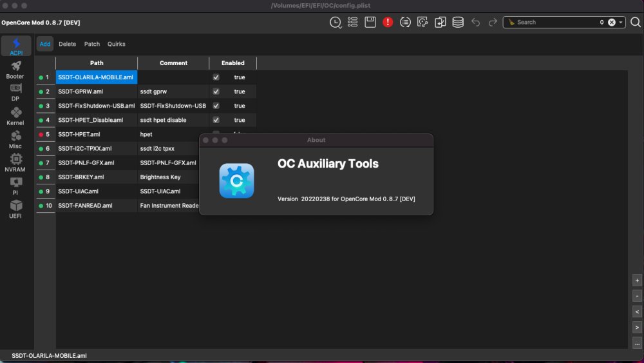Click the OC Auxiliary Tools gear logo
This screenshot has height=363, width=644.
point(236,181)
